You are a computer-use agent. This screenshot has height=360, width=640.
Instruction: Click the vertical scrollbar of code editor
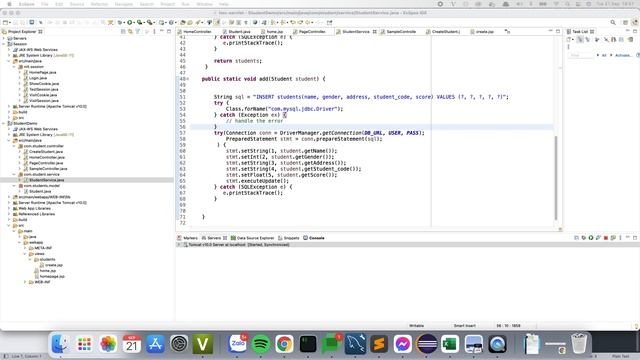click(x=556, y=178)
